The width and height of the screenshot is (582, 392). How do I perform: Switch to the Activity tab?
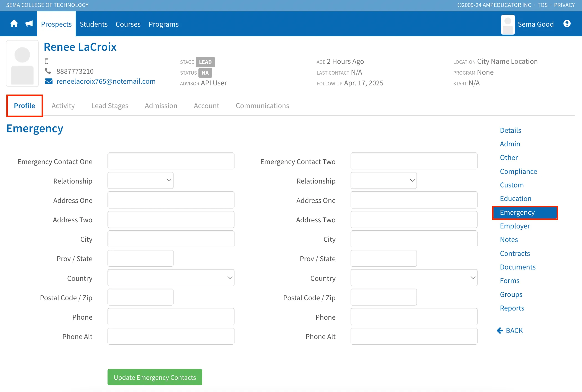pyautogui.click(x=63, y=106)
